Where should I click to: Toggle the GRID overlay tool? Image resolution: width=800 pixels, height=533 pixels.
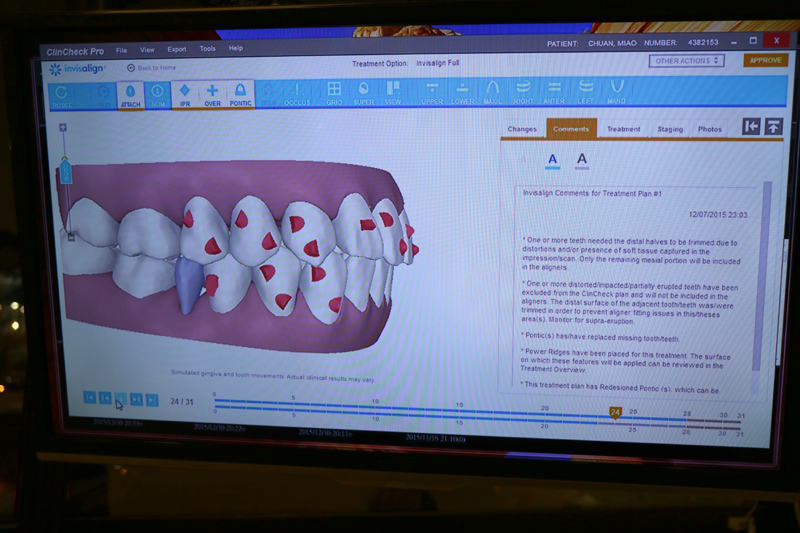pos(334,94)
